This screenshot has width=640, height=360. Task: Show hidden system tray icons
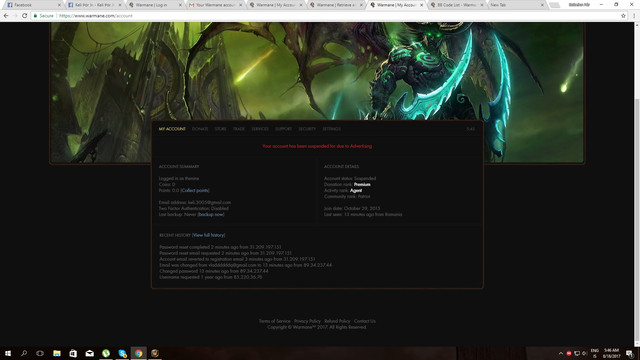coord(561,353)
